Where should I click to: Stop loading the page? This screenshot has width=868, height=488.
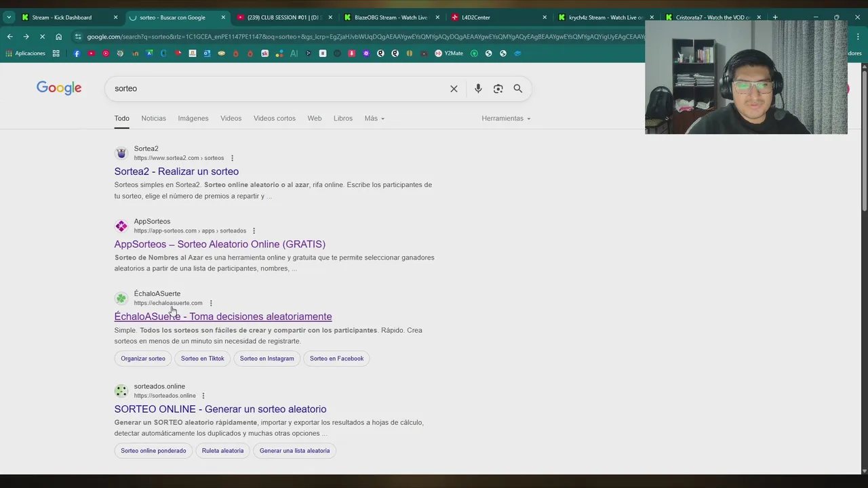[42, 37]
